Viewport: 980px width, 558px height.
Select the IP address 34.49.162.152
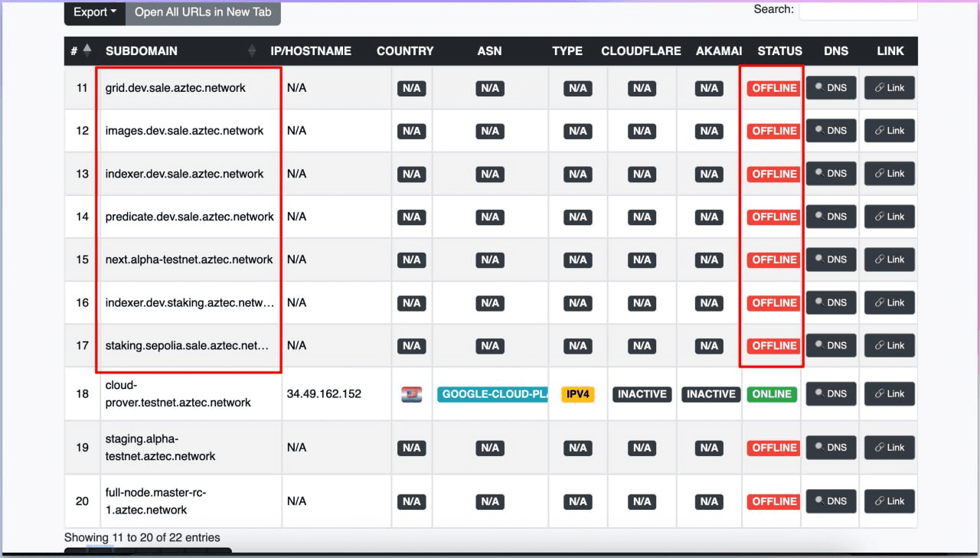pos(324,394)
